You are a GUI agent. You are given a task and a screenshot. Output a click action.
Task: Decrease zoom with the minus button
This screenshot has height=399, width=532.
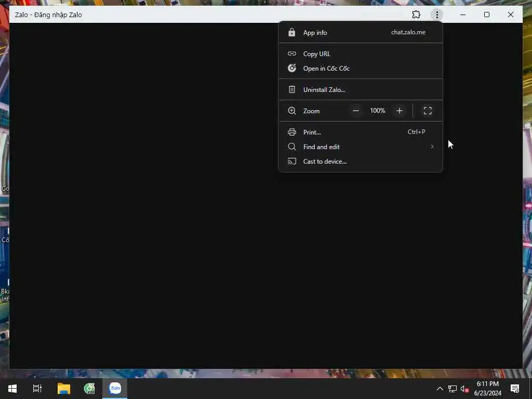click(x=355, y=111)
